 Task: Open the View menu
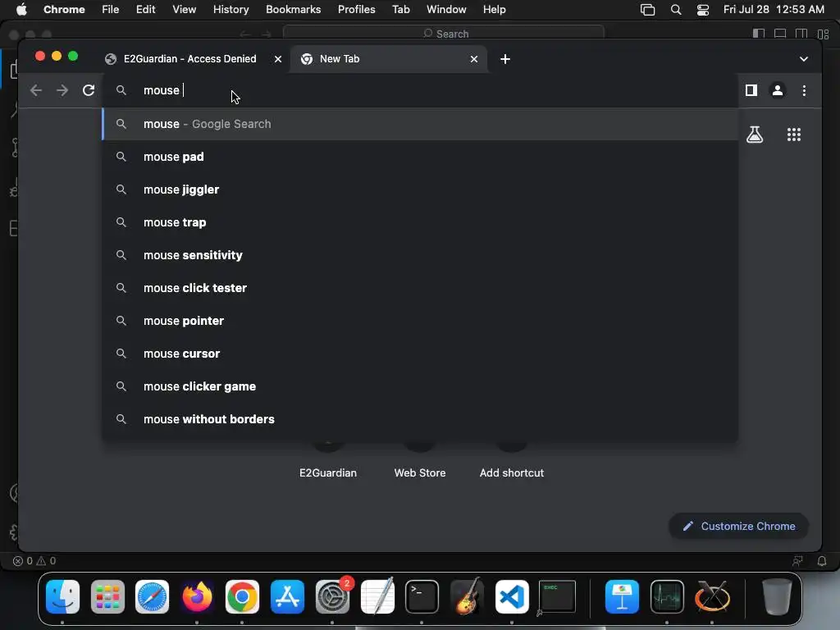184,10
